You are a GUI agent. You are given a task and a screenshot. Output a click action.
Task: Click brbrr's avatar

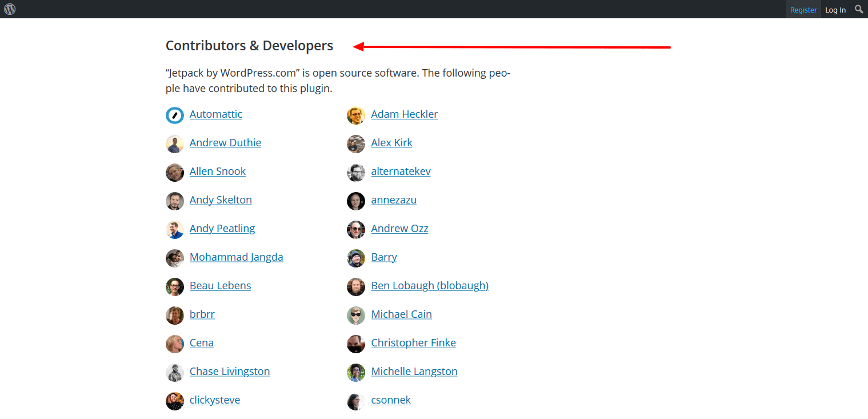pos(175,315)
